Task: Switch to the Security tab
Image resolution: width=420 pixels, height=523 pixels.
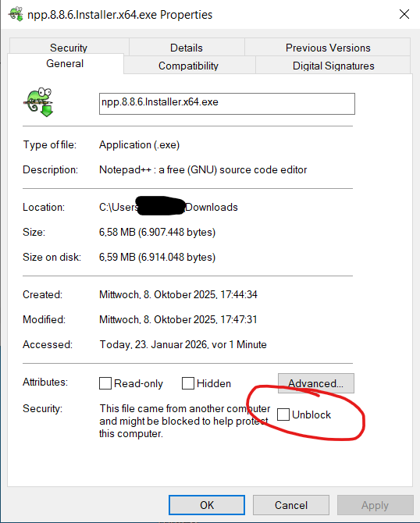Action: tap(69, 48)
